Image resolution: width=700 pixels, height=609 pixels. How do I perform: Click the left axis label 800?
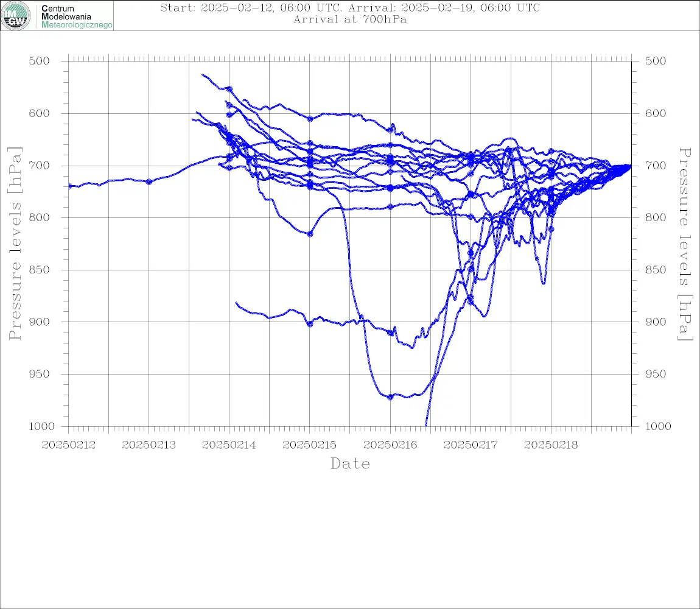[40, 217]
